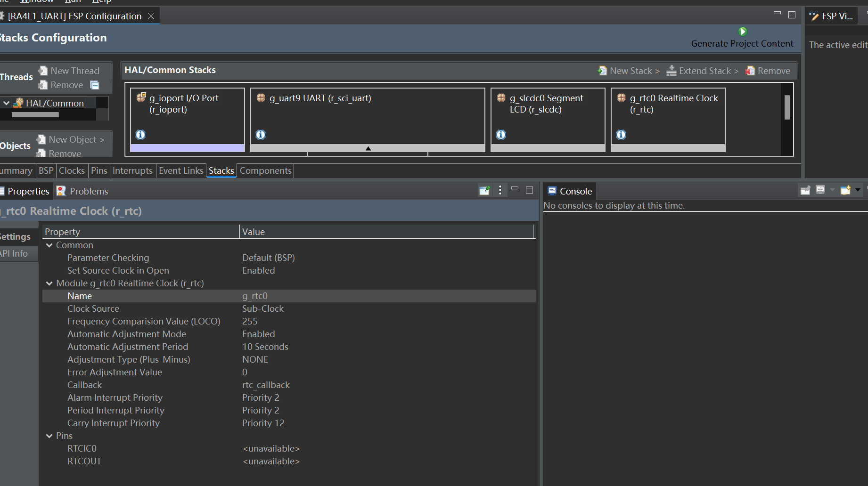Click the Name value g_rtc0
Image resolution: width=868 pixels, height=486 pixels.
[x=255, y=296]
